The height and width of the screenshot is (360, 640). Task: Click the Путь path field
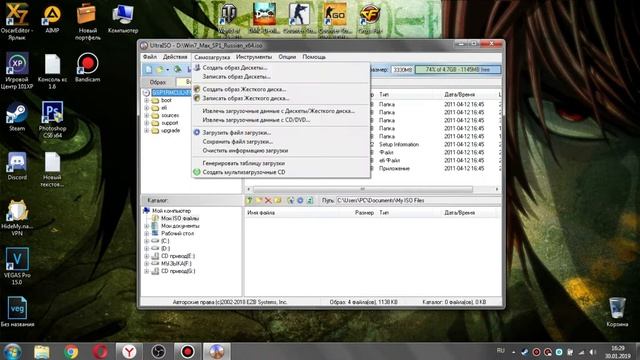pos(418,200)
